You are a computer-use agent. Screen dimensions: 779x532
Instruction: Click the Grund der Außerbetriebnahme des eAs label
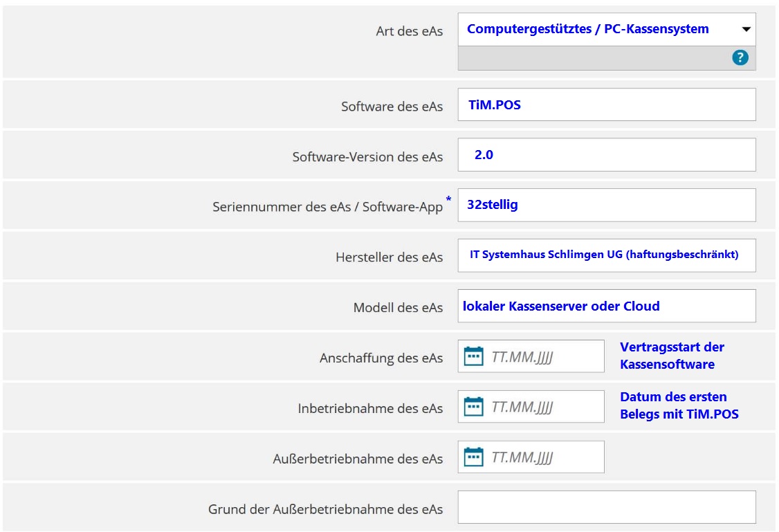(x=325, y=509)
